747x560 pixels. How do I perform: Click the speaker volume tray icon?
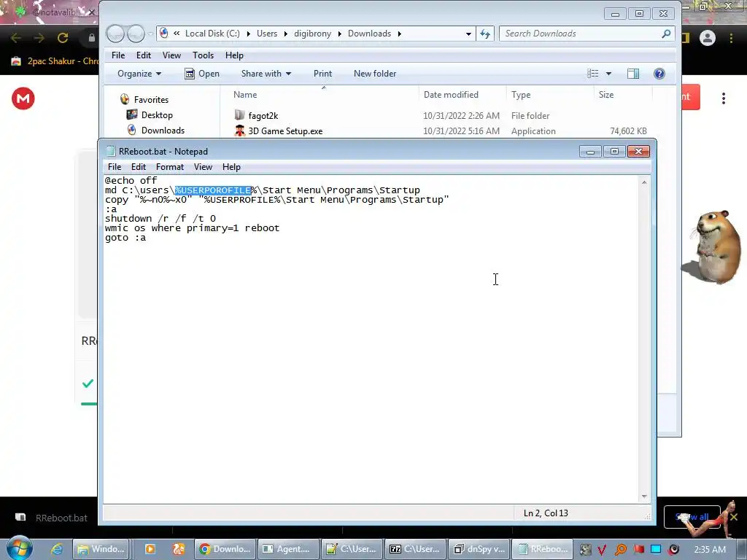(x=673, y=550)
